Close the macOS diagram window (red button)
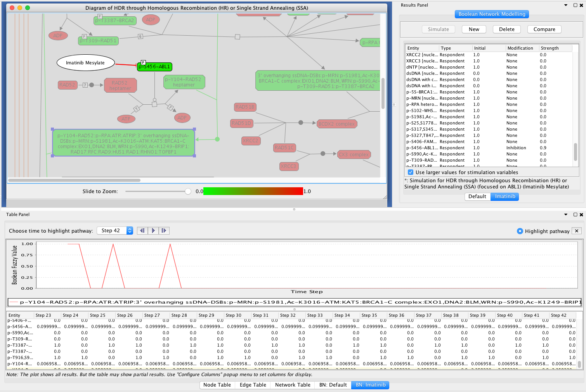586x392 pixels. point(12,8)
